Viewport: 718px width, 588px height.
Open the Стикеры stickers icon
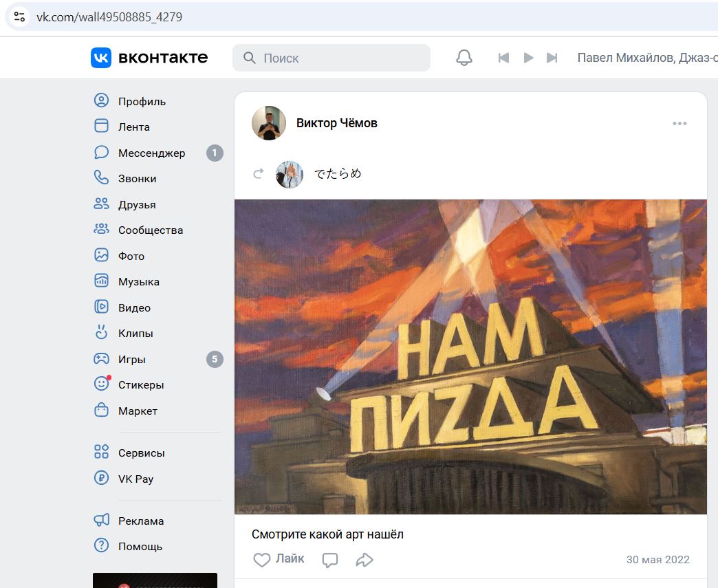pyautogui.click(x=101, y=384)
